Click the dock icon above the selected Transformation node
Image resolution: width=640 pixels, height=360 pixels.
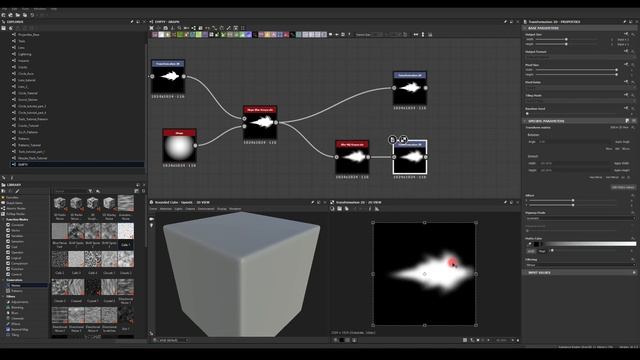coord(393,140)
